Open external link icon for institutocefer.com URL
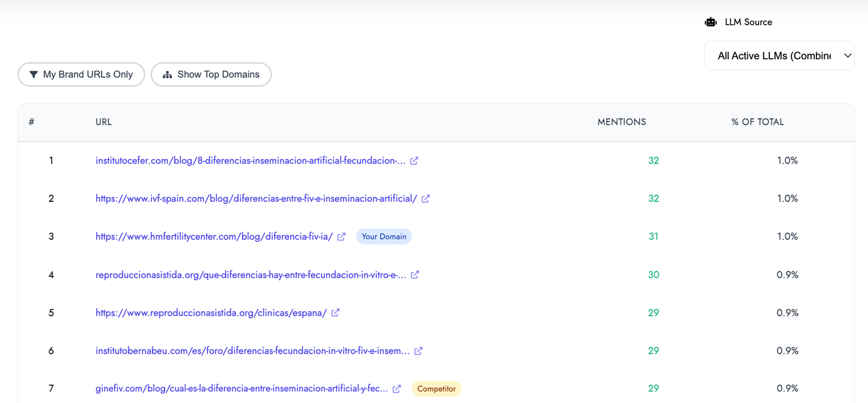The image size is (868, 403). pyautogui.click(x=414, y=161)
